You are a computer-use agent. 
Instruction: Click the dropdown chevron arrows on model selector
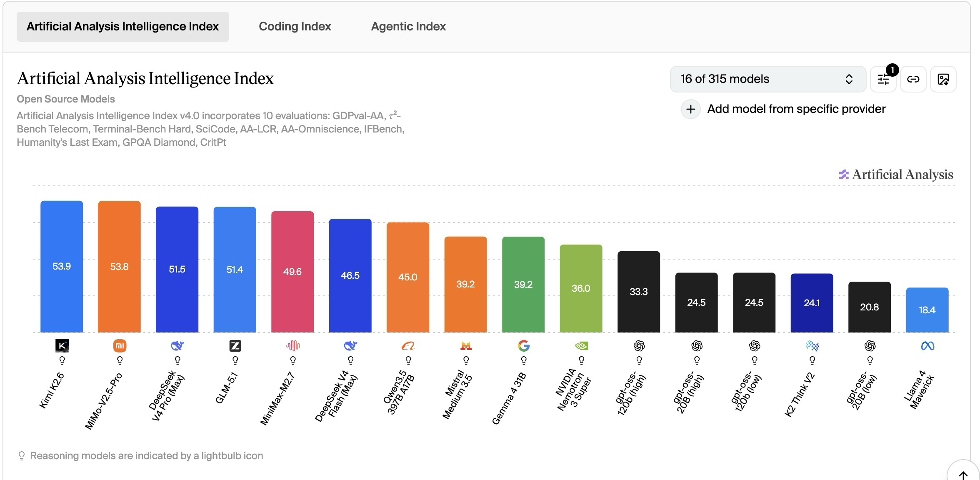[849, 79]
